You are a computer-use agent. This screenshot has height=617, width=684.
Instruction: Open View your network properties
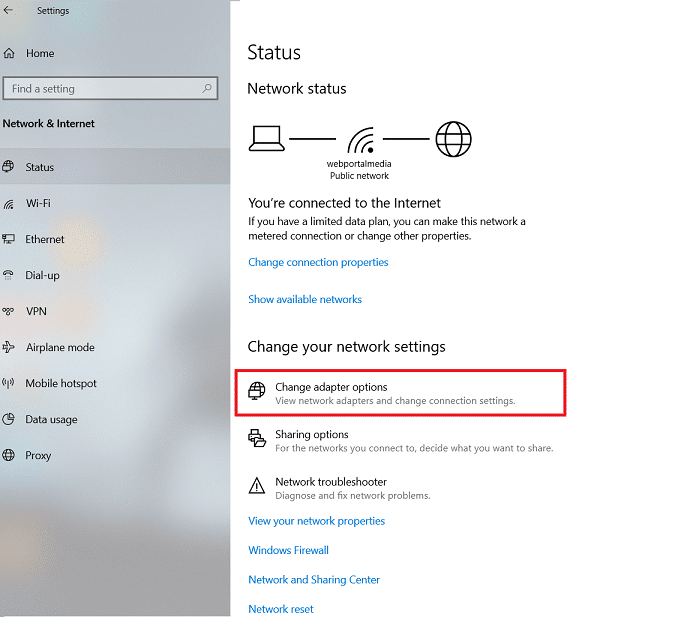[x=316, y=521]
